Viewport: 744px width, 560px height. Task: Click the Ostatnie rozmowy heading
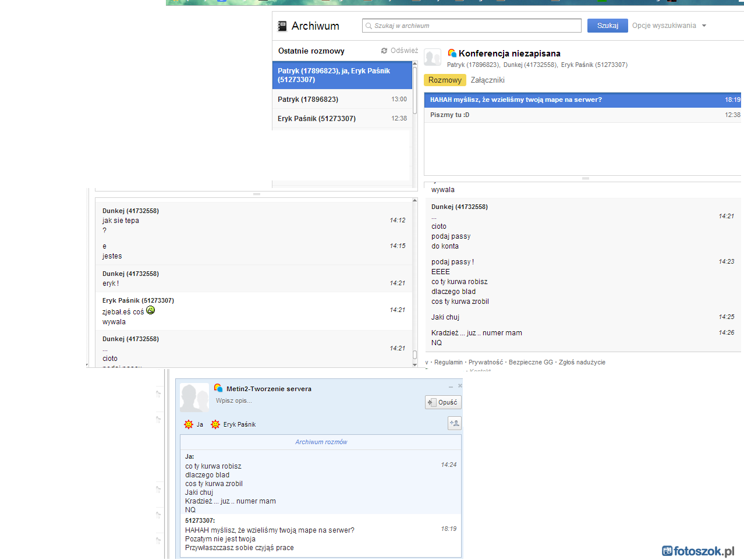(311, 51)
